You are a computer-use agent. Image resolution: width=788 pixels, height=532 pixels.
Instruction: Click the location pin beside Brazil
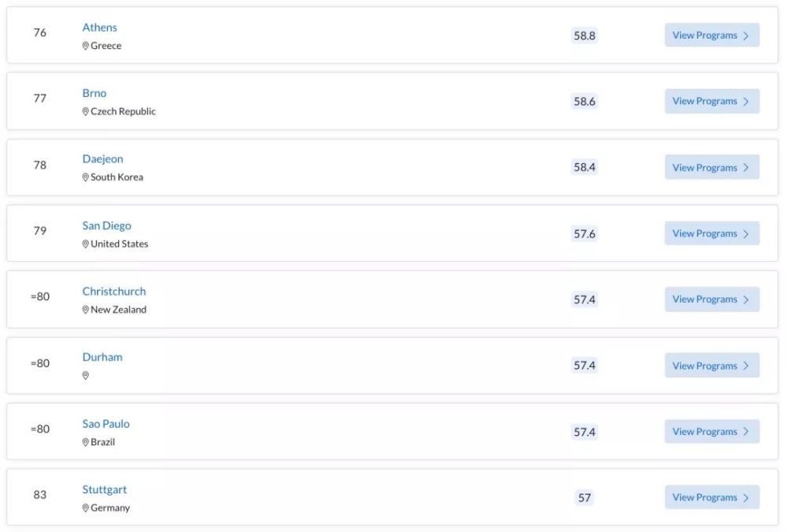pyautogui.click(x=85, y=442)
